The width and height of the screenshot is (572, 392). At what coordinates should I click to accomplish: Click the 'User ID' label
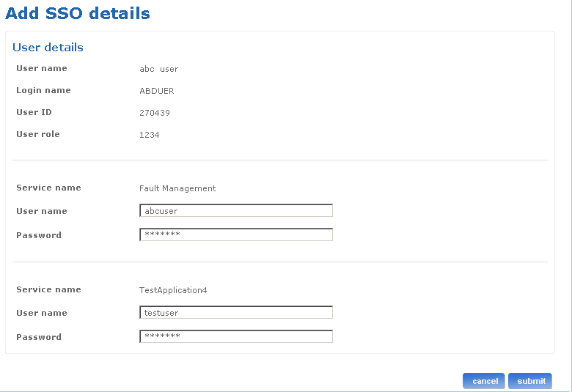(x=34, y=112)
